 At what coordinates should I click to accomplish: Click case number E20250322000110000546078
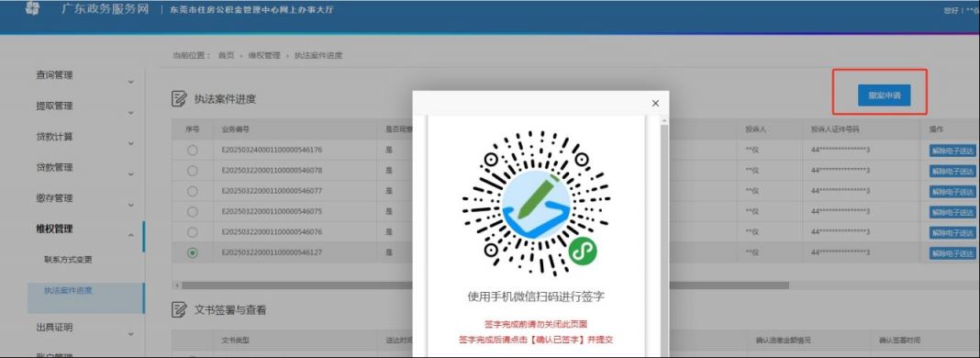click(272, 171)
